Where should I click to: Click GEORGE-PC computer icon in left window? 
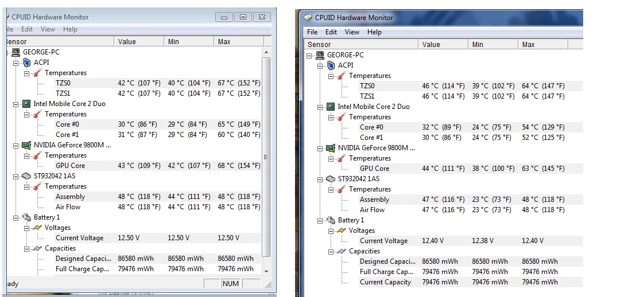point(16,52)
